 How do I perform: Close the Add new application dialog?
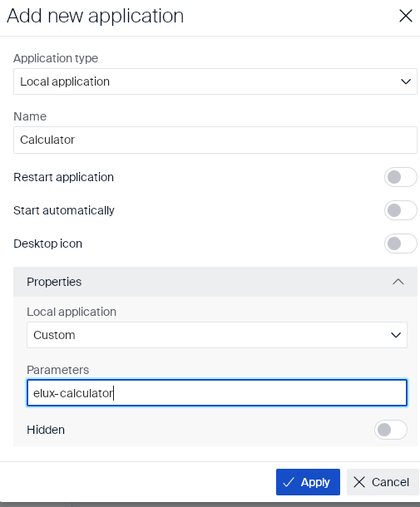tap(405, 16)
